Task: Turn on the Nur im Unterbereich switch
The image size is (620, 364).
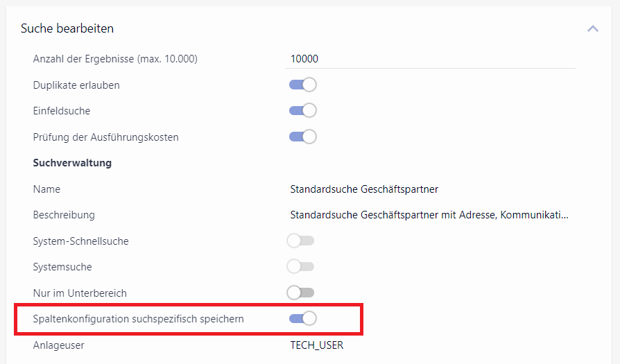Action: 300,293
